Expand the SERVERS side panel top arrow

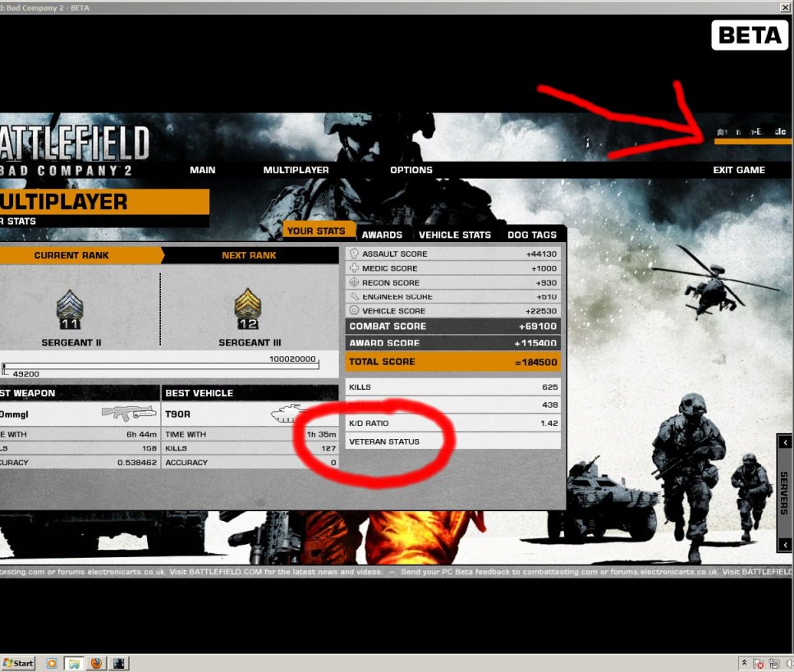[x=785, y=442]
